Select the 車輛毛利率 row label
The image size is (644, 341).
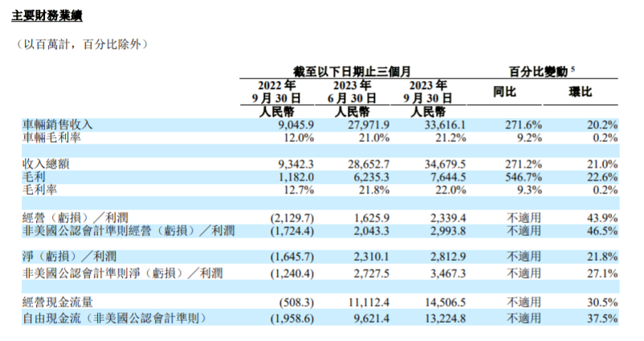click(x=51, y=137)
